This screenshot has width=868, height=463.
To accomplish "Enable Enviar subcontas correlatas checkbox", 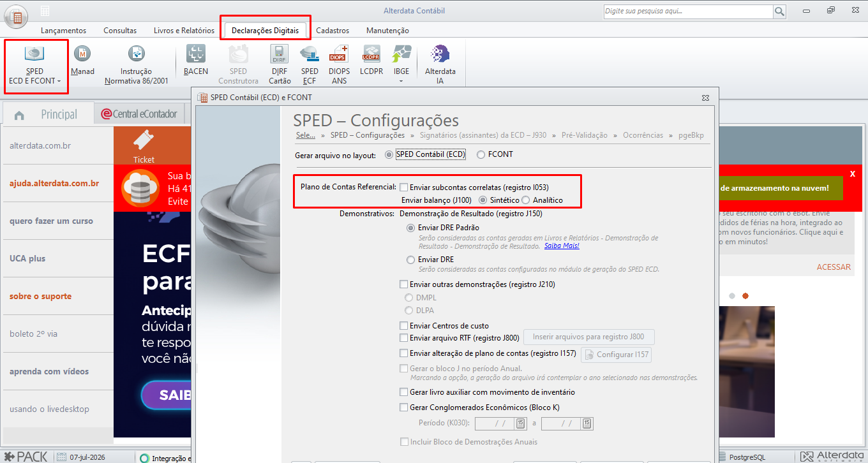I will pos(404,187).
